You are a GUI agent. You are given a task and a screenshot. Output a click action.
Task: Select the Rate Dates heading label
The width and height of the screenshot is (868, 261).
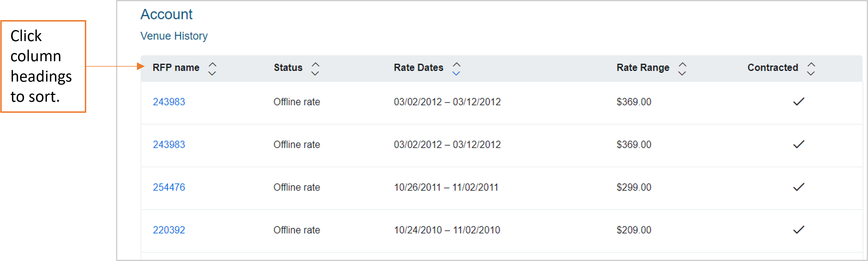pos(418,68)
